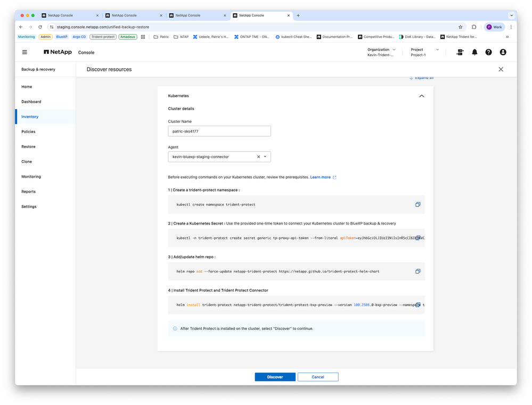
Task: Open NetApp Trident bookmark
Action: tap(459, 37)
